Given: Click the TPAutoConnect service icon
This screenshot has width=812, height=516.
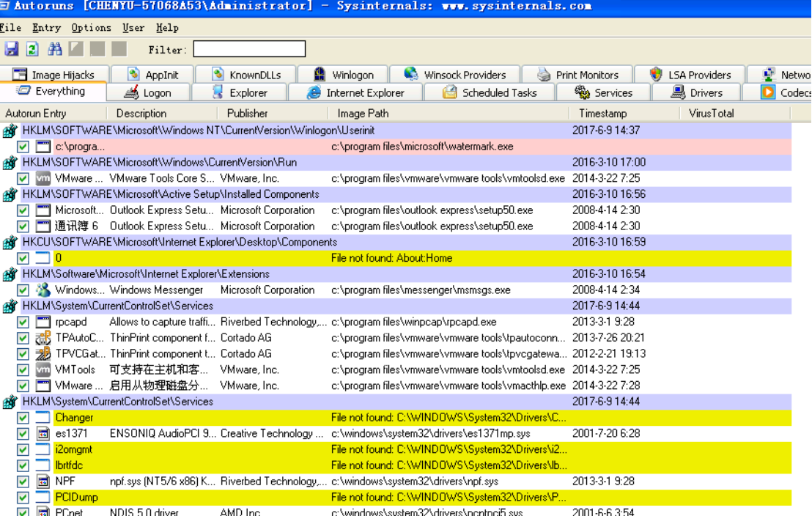Looking at the screenshot, I should click(43, 338).
